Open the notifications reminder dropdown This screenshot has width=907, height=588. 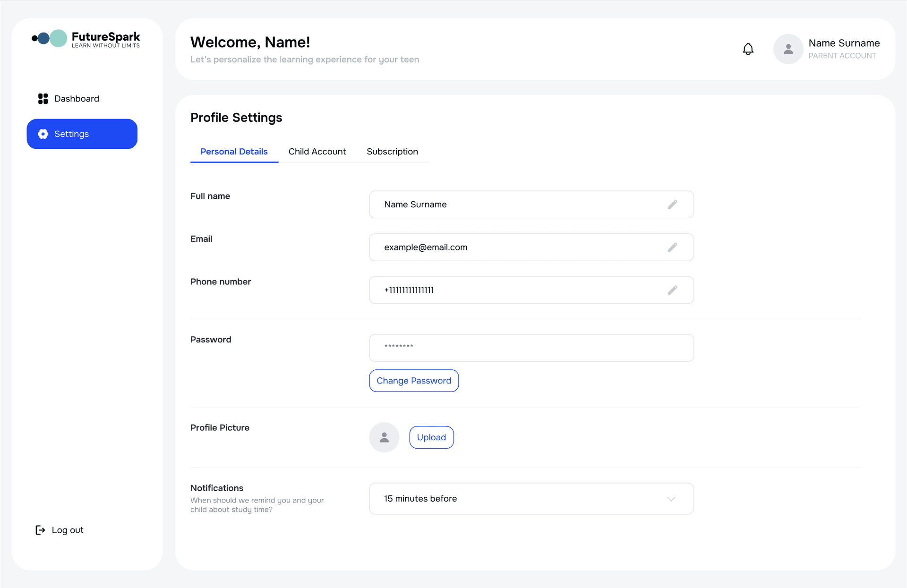[x=531, y=498]
